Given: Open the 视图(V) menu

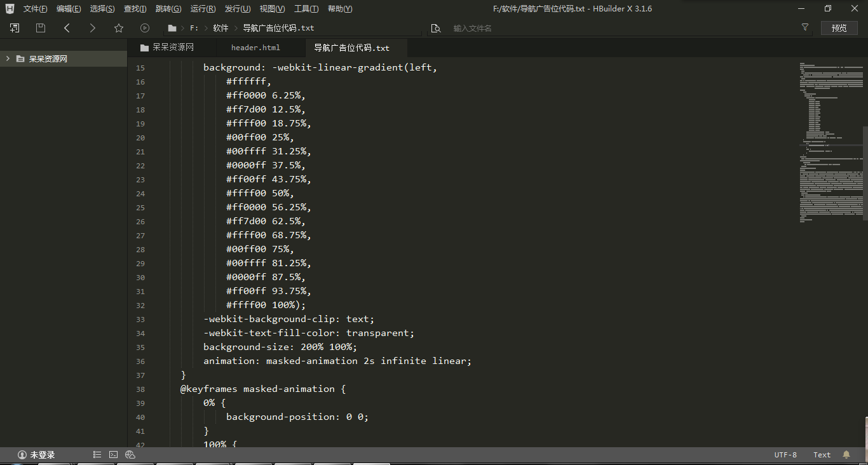Looking at the screenshot, I should point(273,9).
